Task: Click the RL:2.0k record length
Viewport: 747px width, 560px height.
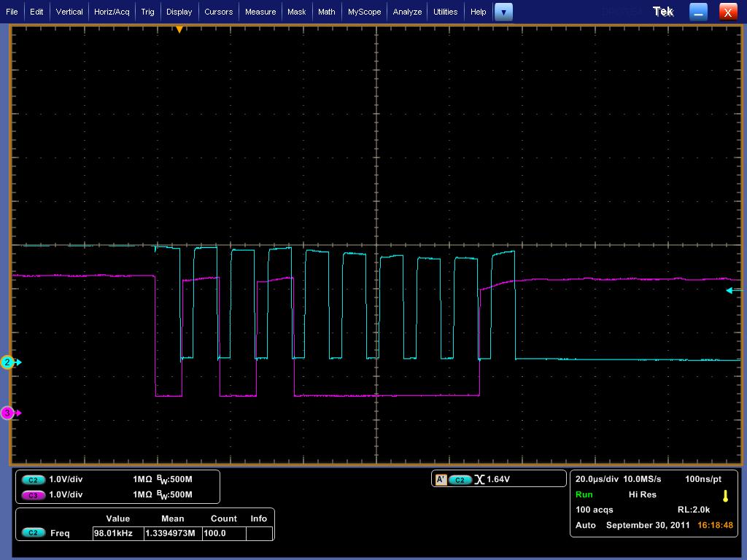Action: [694, 510]
